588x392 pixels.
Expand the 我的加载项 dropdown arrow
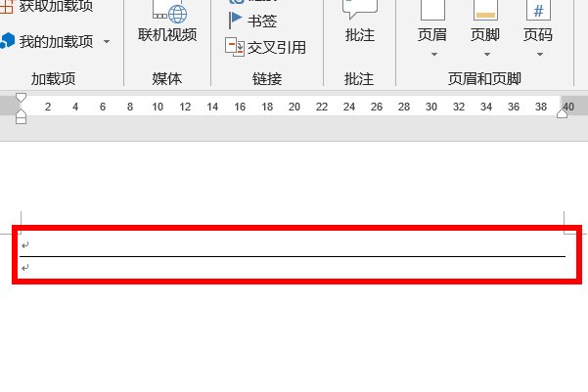pos(107,41)
